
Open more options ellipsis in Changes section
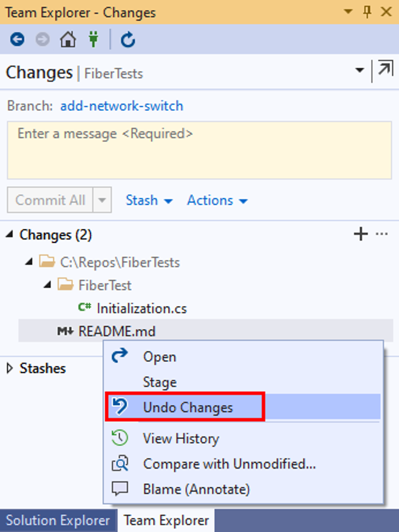(382, 234)
